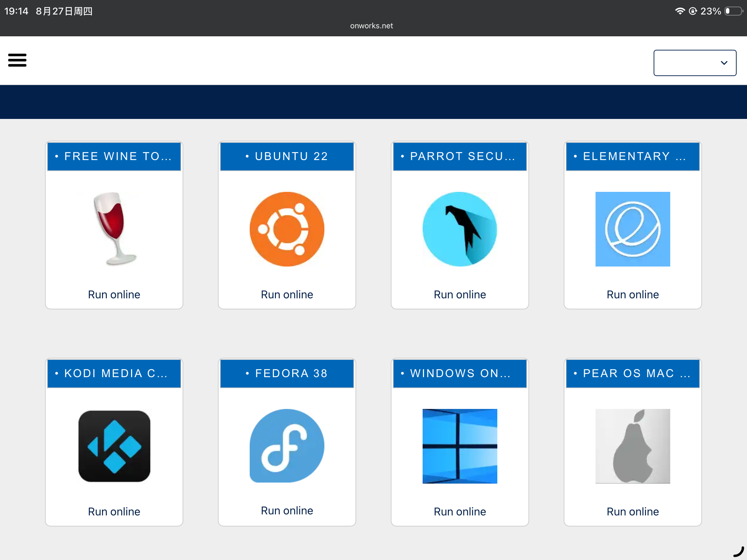The width and height of the screenshot is (747, 560).
Task: Click the Wine glass logo
Action: pos(114,229)
